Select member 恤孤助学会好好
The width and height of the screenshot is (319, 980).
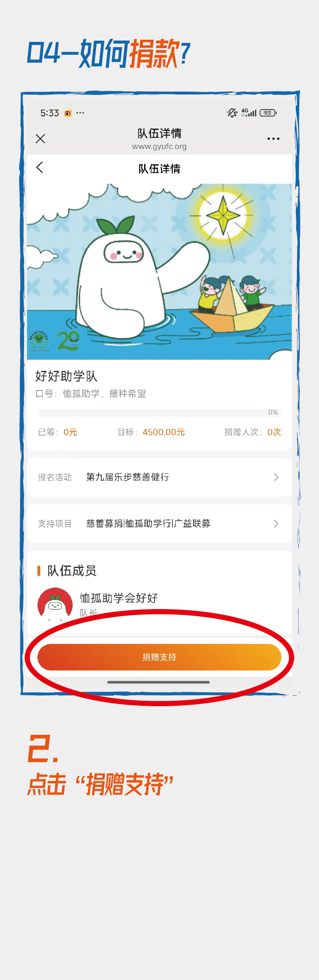coord(119,598)
